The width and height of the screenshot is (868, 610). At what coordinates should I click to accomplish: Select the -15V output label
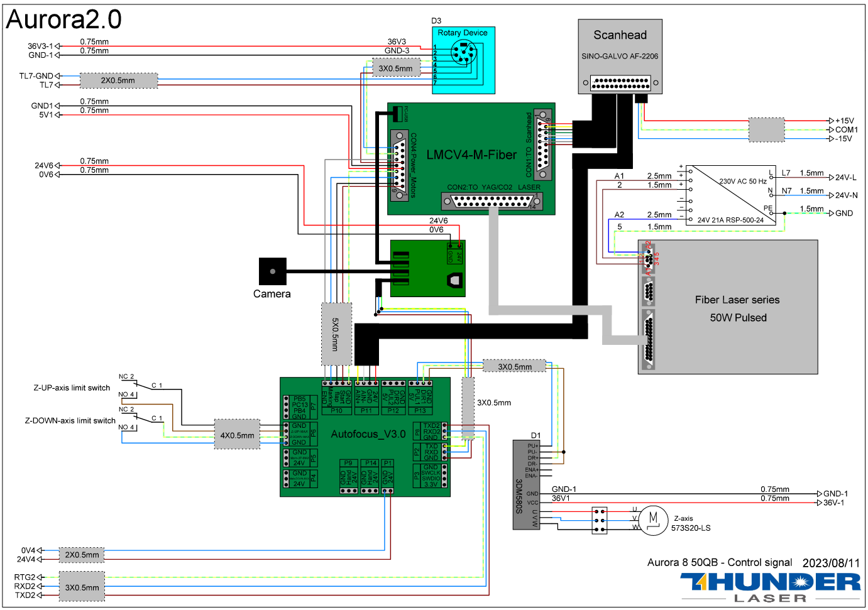[x=843, y=139]
